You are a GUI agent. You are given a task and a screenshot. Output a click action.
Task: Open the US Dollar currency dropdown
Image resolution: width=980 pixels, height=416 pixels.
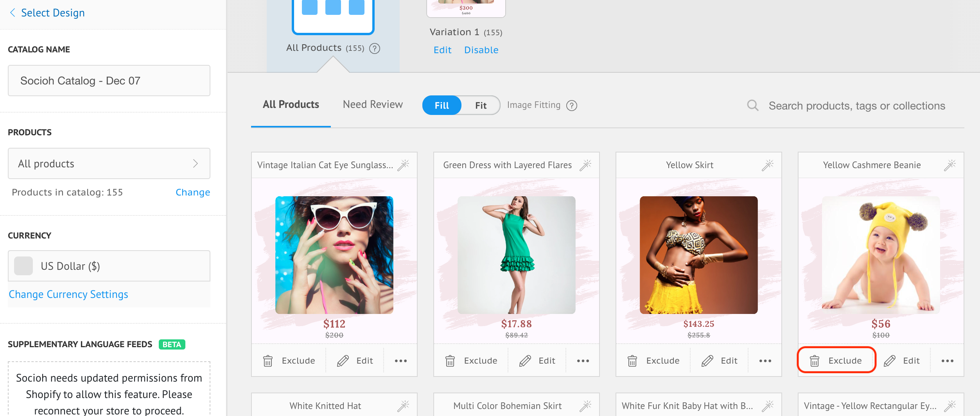pos(109,266)
